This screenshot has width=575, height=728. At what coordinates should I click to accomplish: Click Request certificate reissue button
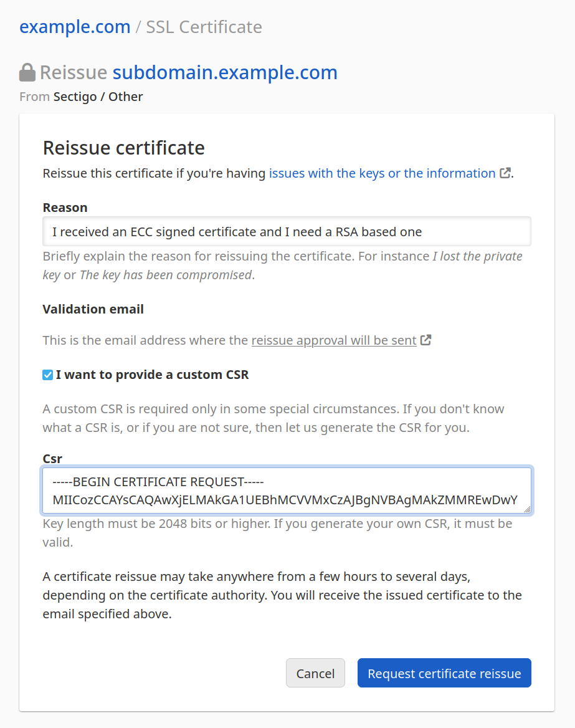444,673
